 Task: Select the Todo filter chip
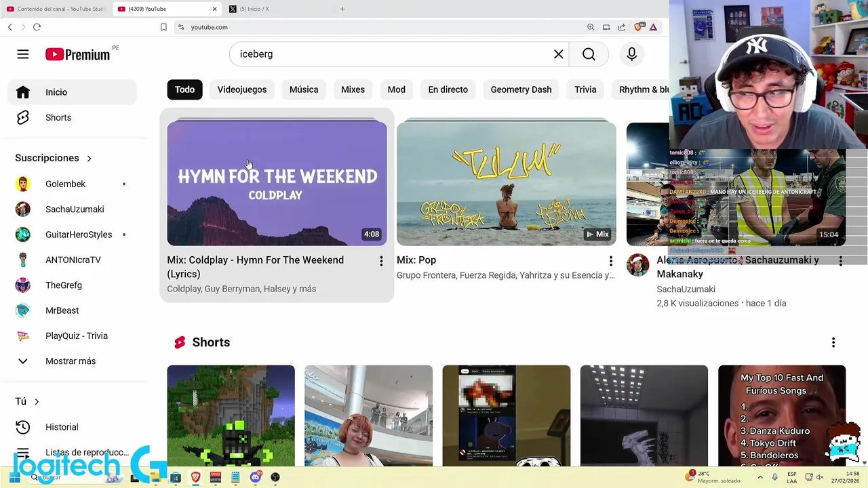coord(184,89)
